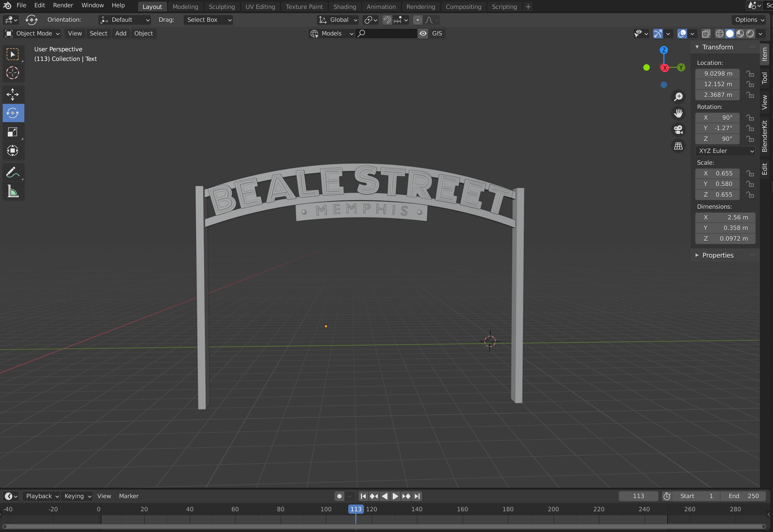The width and height of the screenshot is (773, 532).
Task: Activate the 3D Cursor tool
Action: pyautogui.click(x=13, y=73)
